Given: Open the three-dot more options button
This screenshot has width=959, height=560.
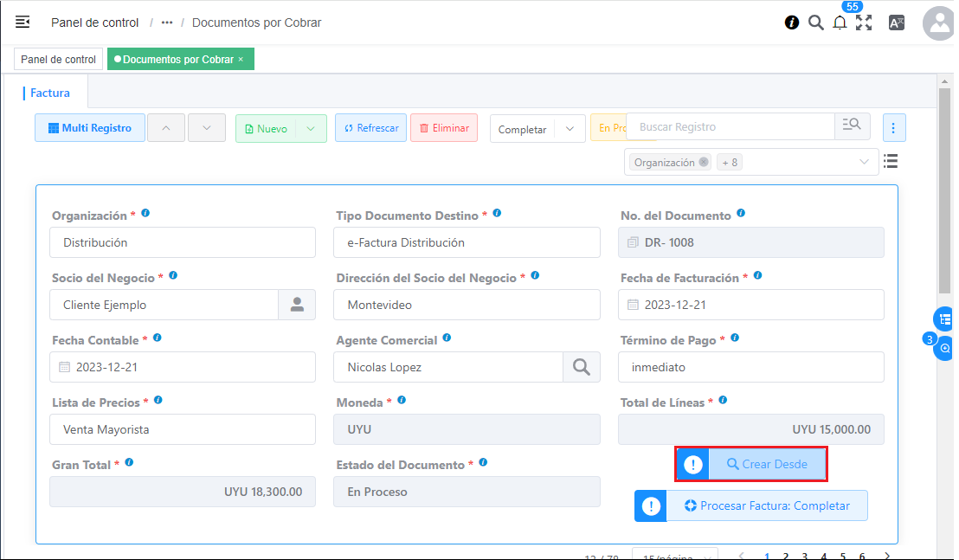Looking at the screenshot, I should coord(894,128).
